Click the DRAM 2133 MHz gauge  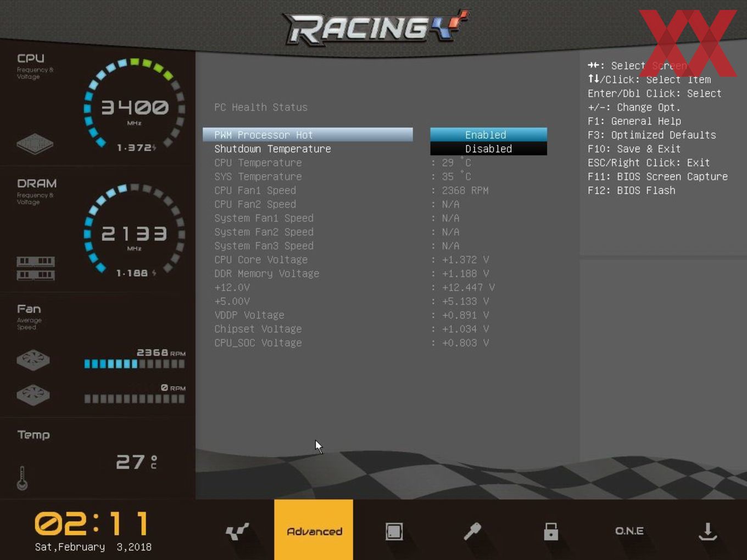[x=134, y=229]
